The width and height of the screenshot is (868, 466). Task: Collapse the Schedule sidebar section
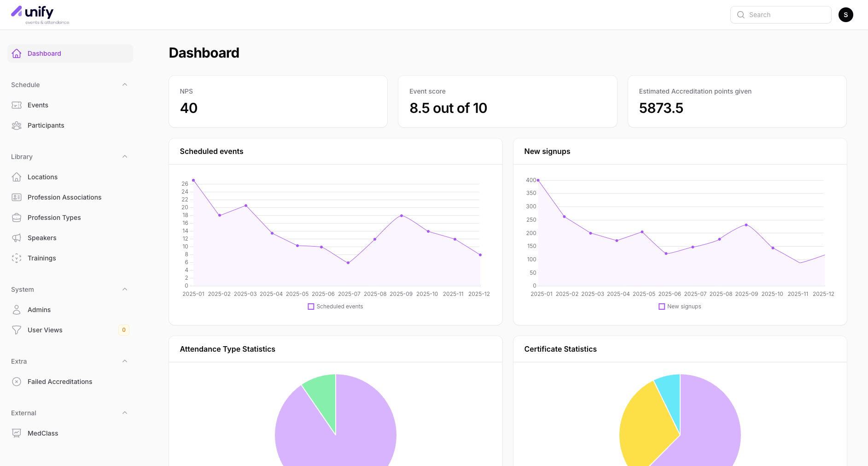click(x=125, y=85)
